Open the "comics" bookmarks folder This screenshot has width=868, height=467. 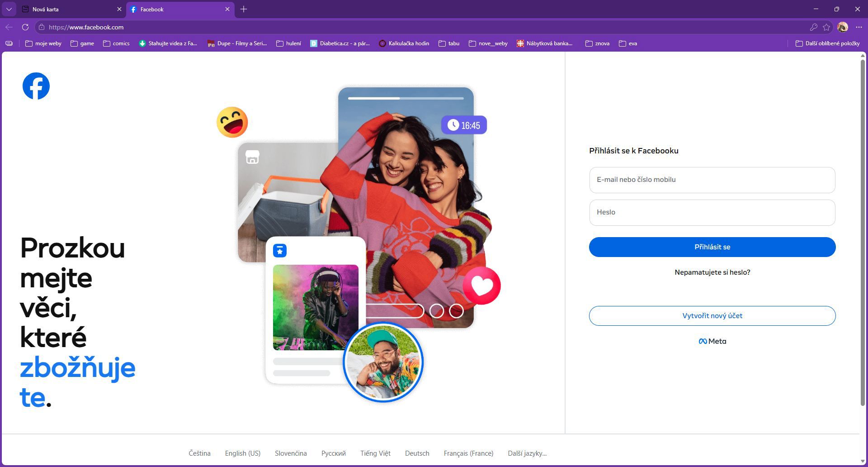[116, 43]
